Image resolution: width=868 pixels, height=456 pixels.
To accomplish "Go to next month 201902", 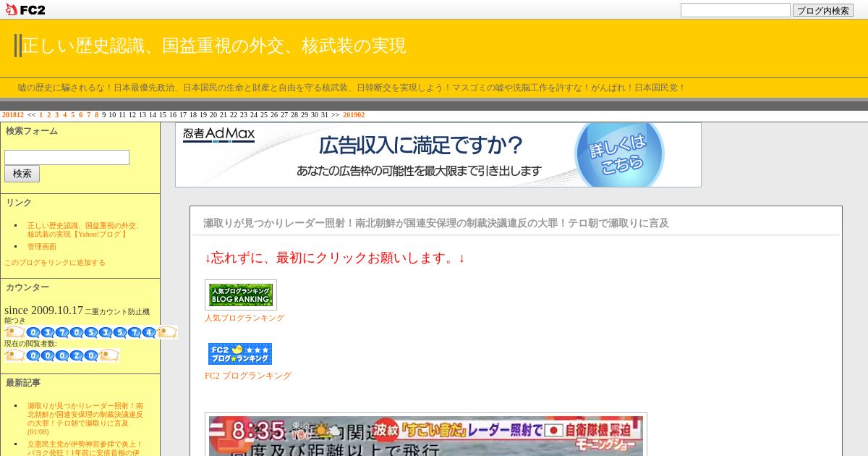I will (354, 115).
